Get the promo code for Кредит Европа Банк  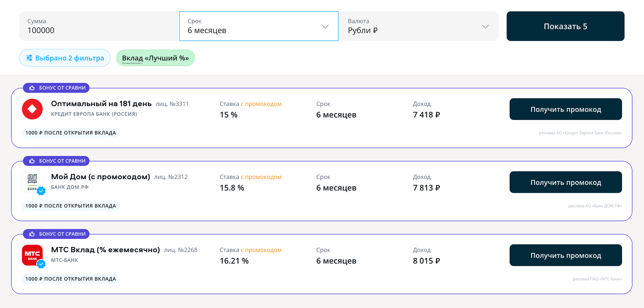coord(566,109)
